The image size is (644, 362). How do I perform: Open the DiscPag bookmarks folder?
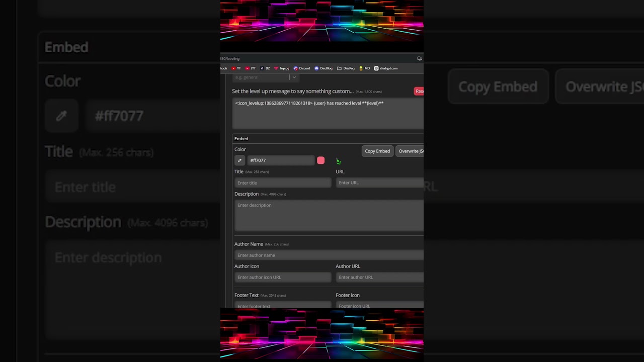pyautogui.click(x=346, y=68)
